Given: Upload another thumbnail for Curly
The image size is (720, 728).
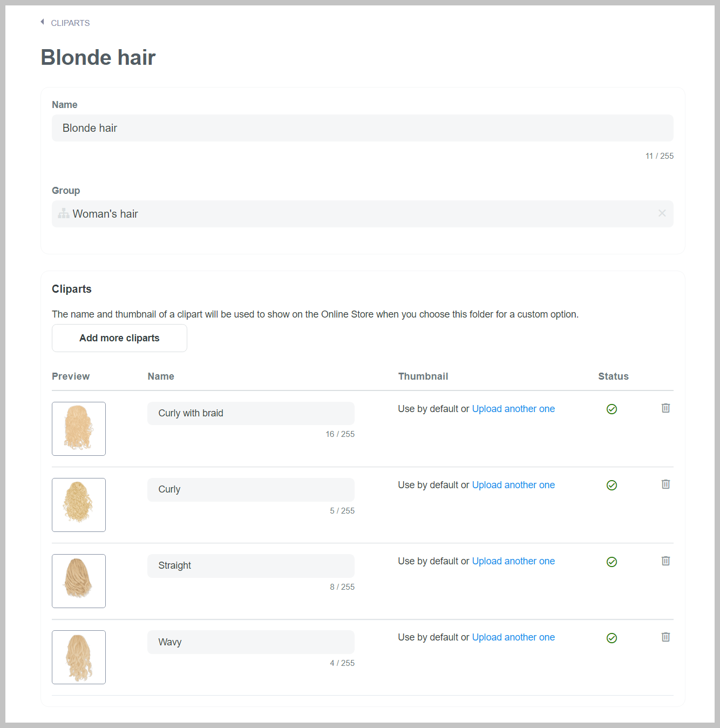Looking at the screenshot, I should [x=513, y=485].
